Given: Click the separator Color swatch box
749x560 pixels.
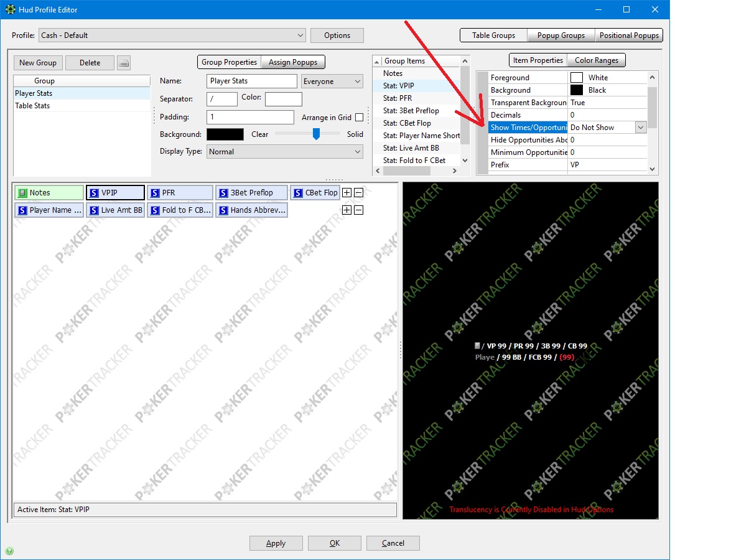Looking at the screenshot, I should (x=284, y=99).
